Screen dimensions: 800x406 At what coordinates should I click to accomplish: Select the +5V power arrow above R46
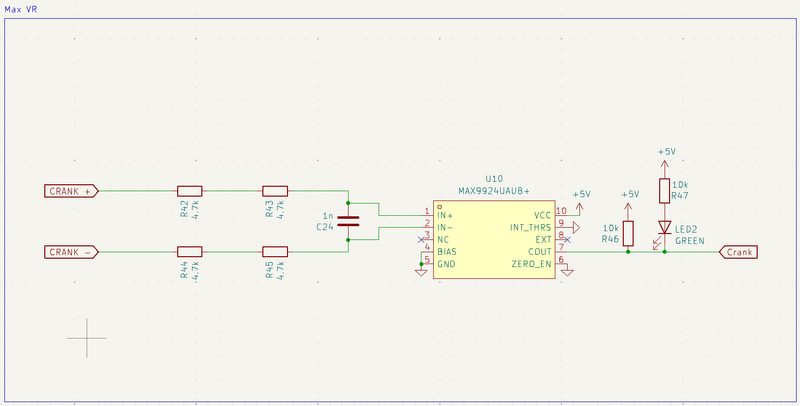coord(628,208)
